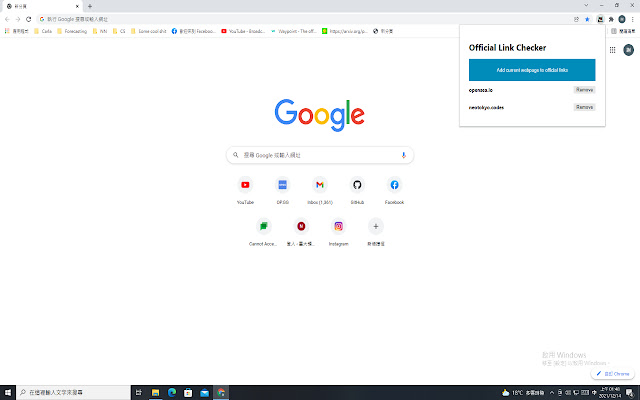Open the Extensions puzzle-piece menu

(x=611, y=19)
